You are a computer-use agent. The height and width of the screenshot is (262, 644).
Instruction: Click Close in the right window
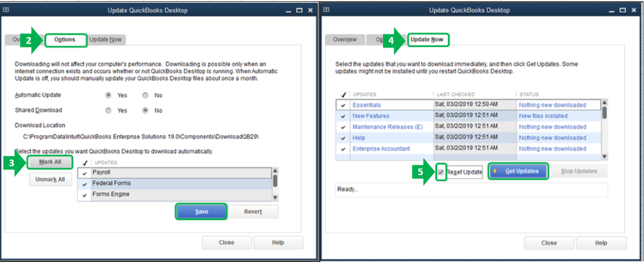tap(549, 243)
